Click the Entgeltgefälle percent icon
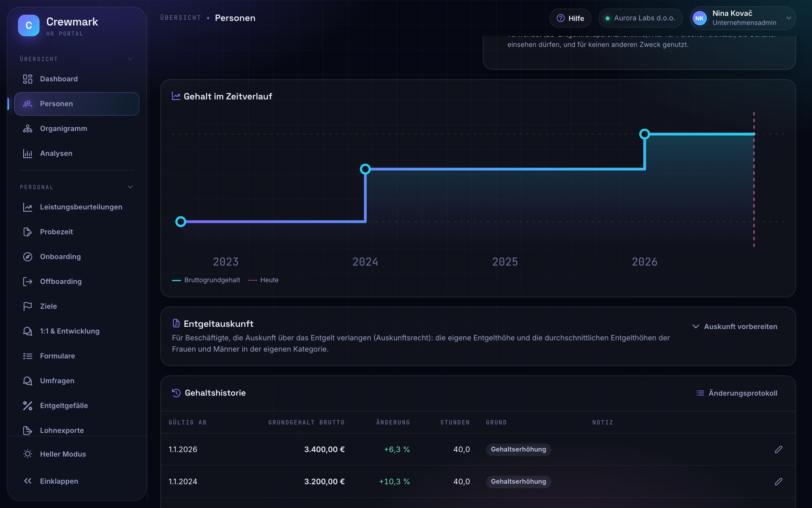Screen dimensions: 812x508 pyautogui.click(x=27, y=406)
